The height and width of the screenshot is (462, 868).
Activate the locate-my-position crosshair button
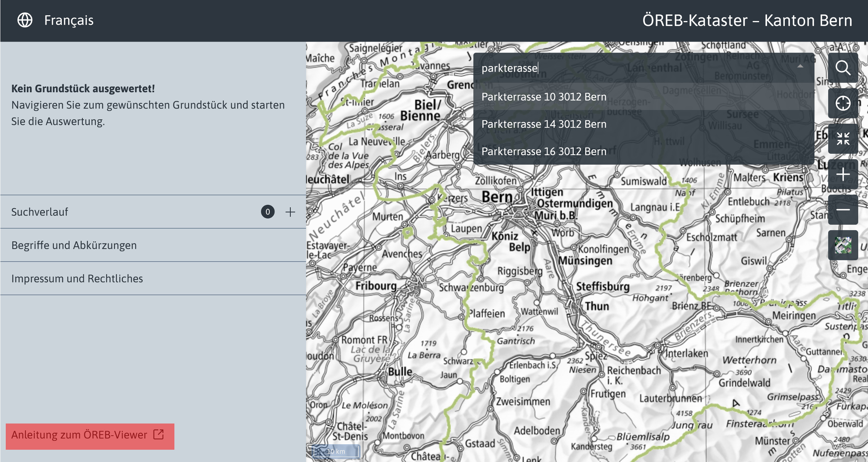pos(843,103)
